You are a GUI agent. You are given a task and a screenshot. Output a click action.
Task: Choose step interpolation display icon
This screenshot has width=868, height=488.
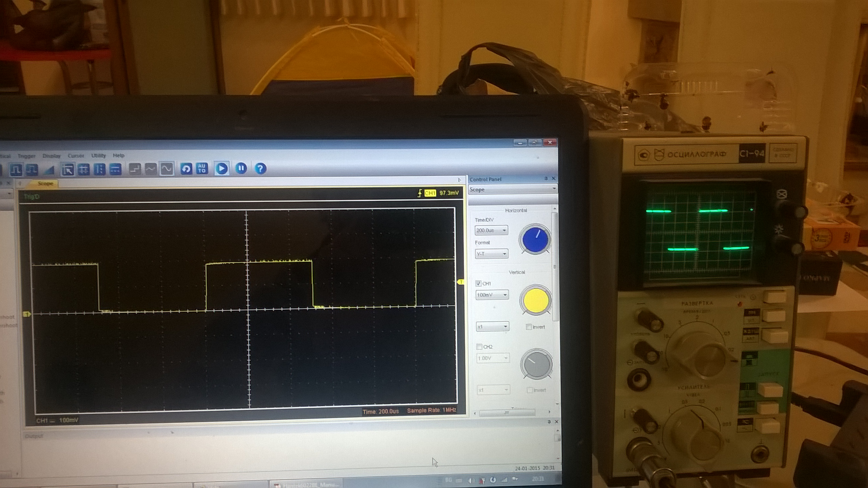135,169
